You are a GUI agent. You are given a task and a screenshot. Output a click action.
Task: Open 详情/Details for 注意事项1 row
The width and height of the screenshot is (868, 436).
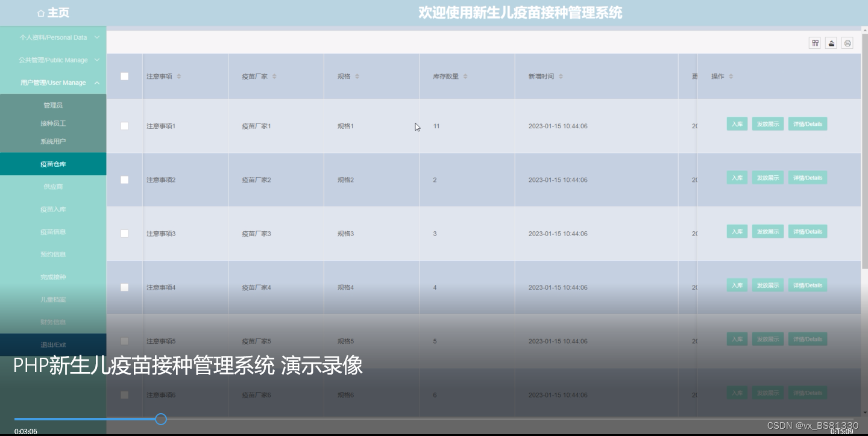click(x=808, y=124)
